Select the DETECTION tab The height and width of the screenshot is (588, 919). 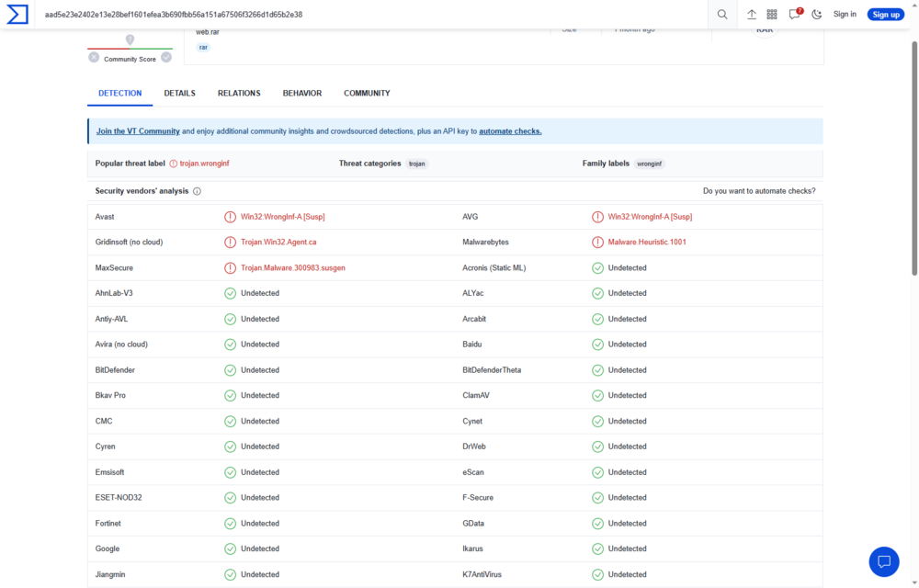click(120, 93)
